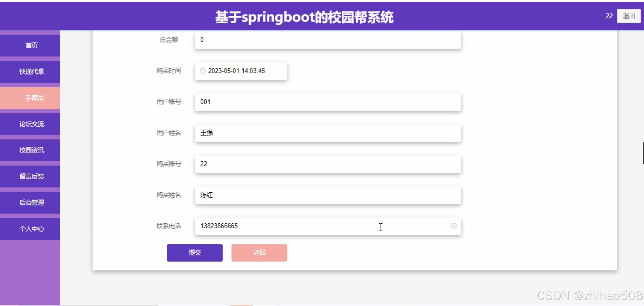Image resolution: width=644 pixels, height=306 pixels.
Task: Click the 总金额 input field
Action: (328, 40)
